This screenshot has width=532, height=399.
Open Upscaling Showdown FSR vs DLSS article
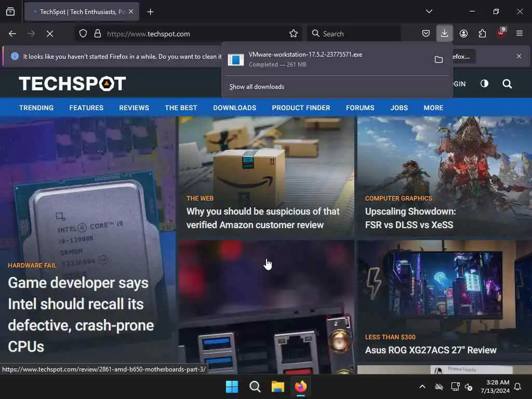[410, 218]
